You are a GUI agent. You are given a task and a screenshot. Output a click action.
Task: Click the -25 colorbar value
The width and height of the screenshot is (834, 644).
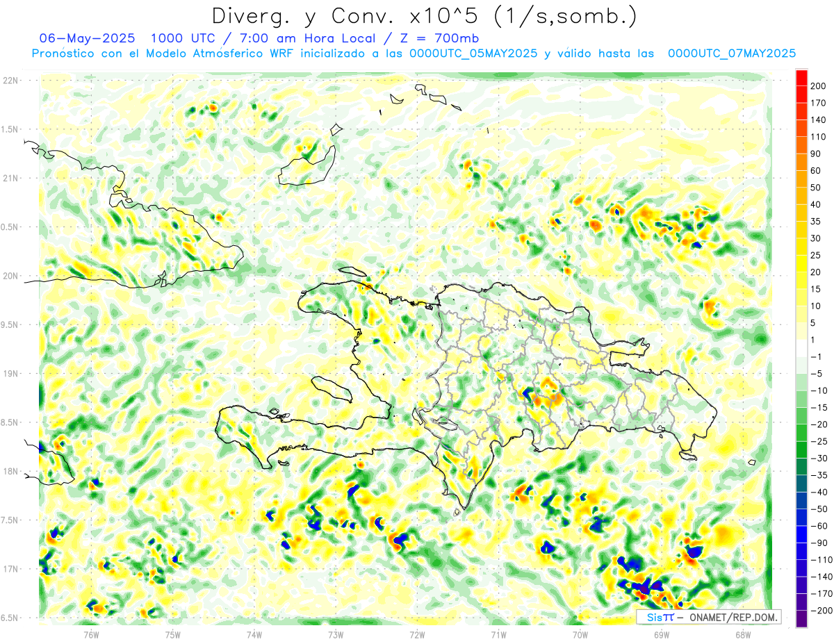tap(819, 441)
